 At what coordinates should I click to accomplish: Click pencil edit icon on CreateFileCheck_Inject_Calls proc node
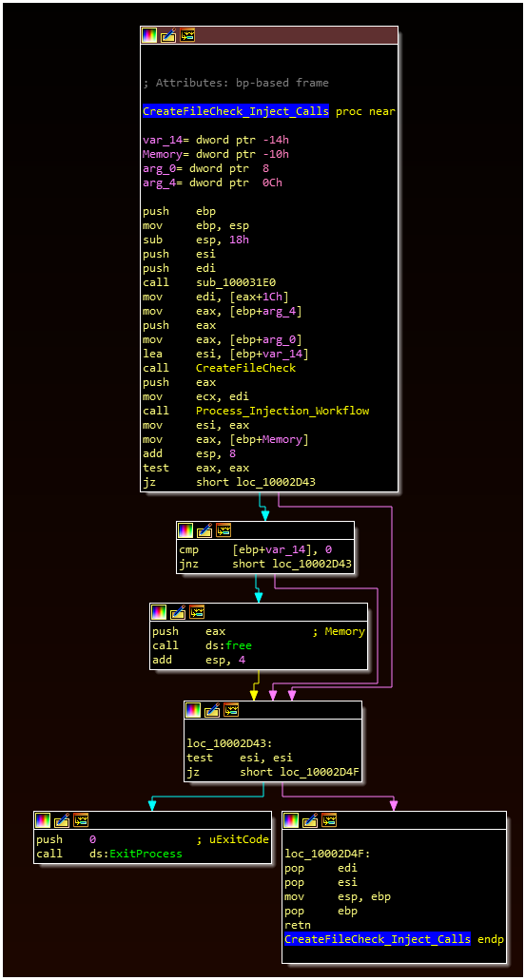(x=168, y=35)
